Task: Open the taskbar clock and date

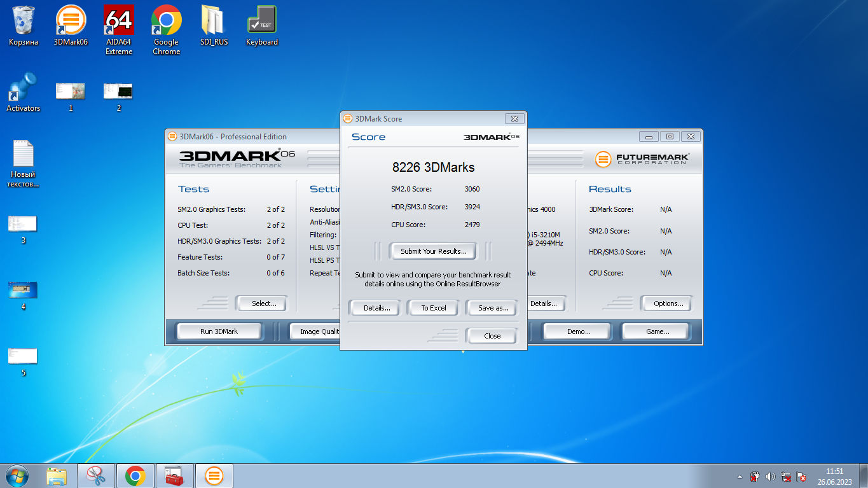Action: (x=834, y=477)
